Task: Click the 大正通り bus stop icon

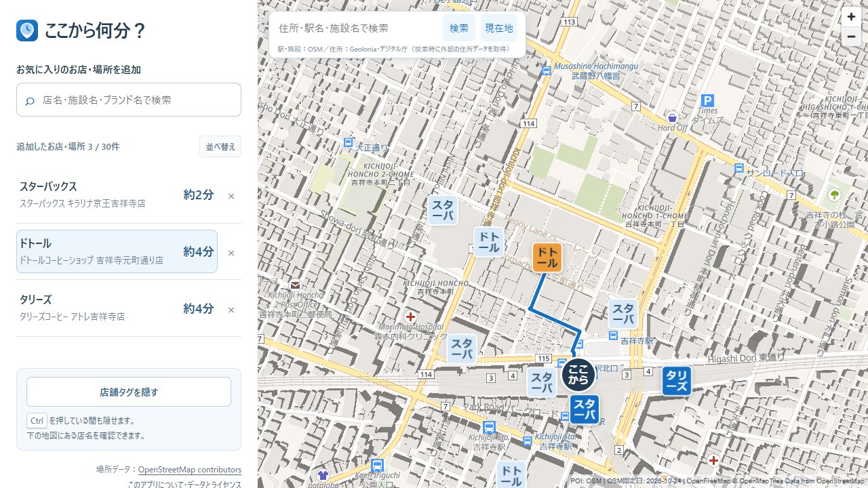Action: coord(348,144)
